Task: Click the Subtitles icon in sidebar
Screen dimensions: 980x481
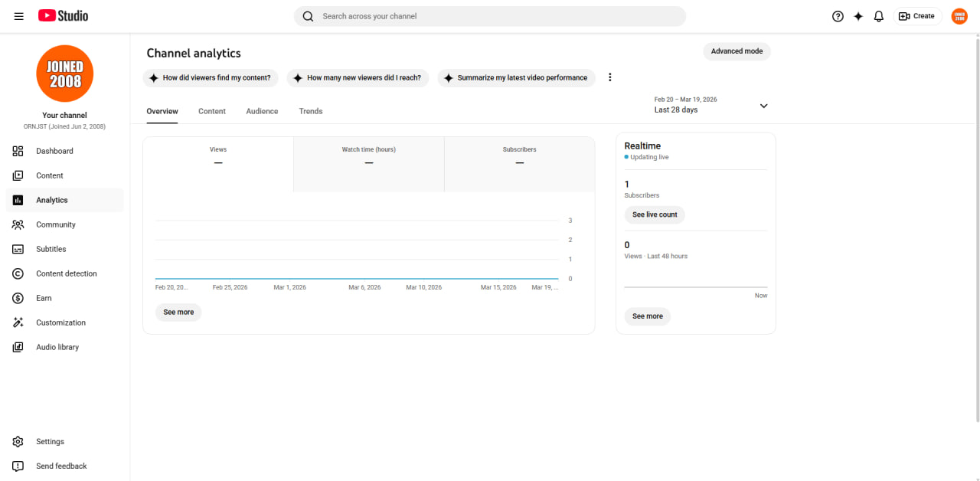Action: tap(18, 249)
